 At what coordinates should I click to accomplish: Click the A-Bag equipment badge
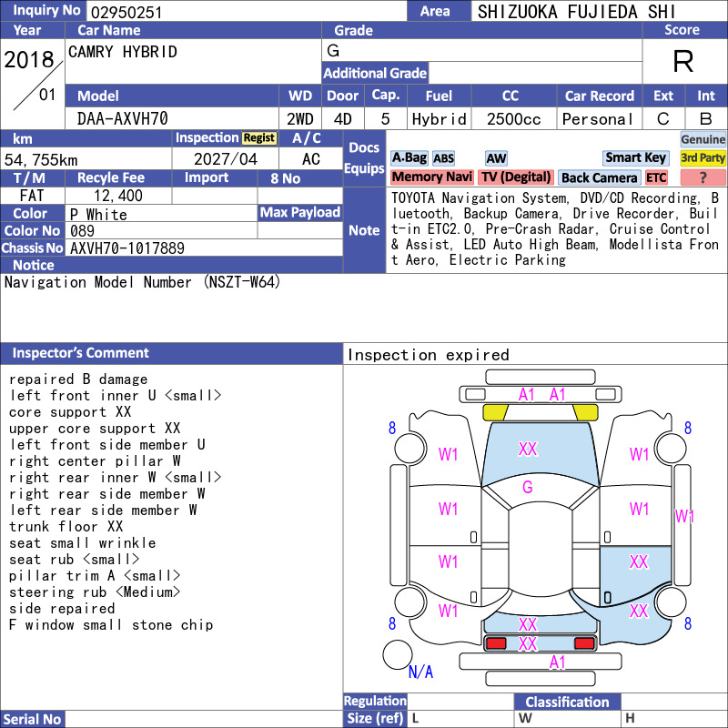[x=409, y=157]
